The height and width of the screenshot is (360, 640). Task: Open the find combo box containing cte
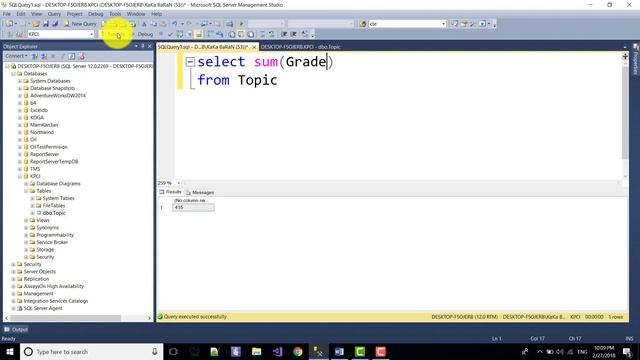(443, 24)
